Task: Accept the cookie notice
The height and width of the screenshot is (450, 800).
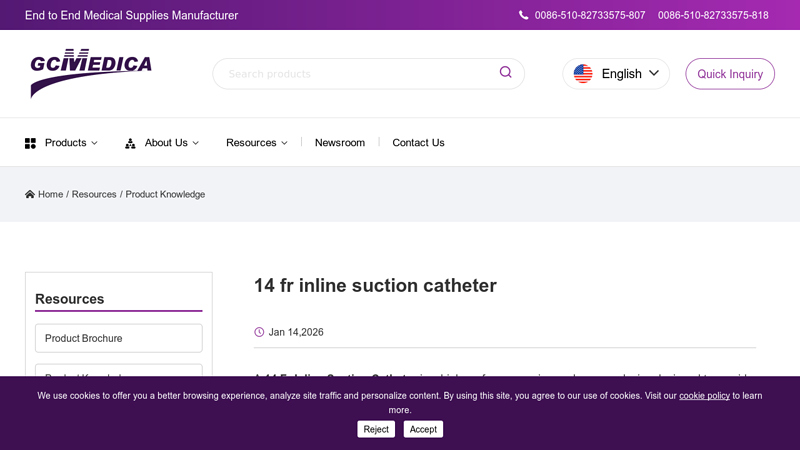Action: pos(423,429)
